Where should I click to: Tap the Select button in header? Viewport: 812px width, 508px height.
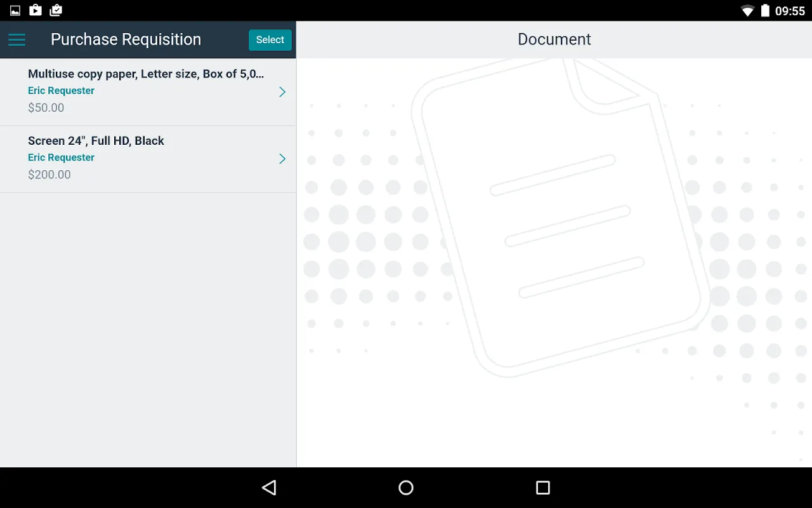pyautogui.click(x=270, y=39)
